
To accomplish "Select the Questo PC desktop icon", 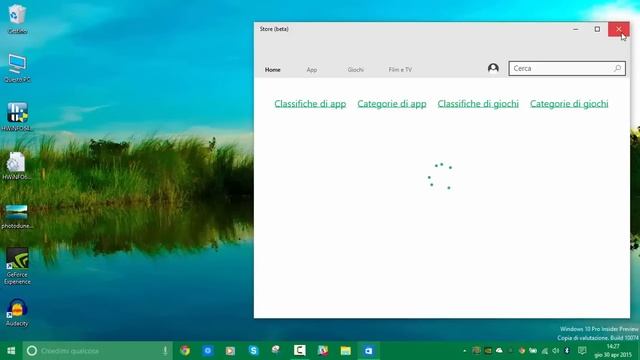I will [x=17, y=68].
